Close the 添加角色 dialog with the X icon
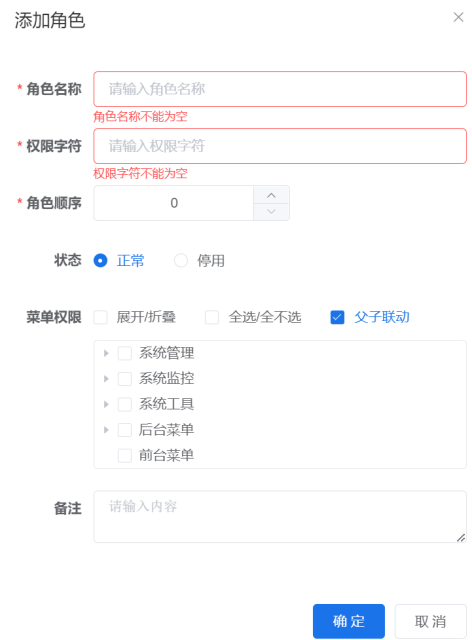This screenshot has height=640, width=472. coord(458,17)
